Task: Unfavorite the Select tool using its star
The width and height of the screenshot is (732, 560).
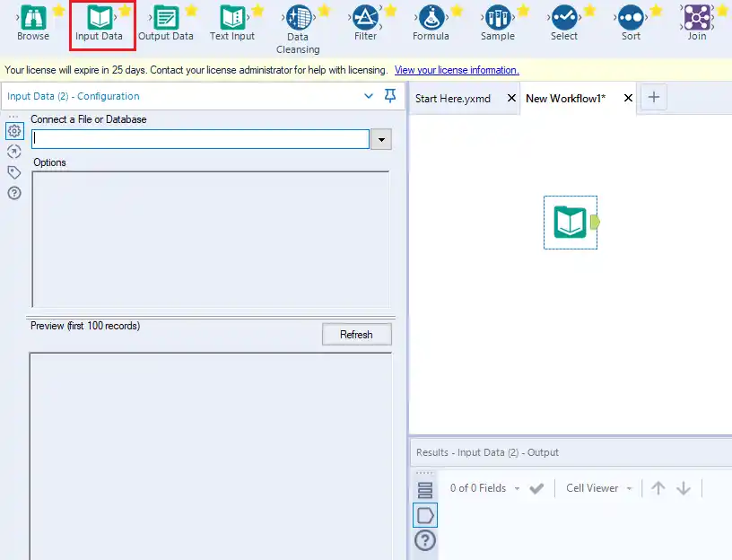Action: point(589,10)
